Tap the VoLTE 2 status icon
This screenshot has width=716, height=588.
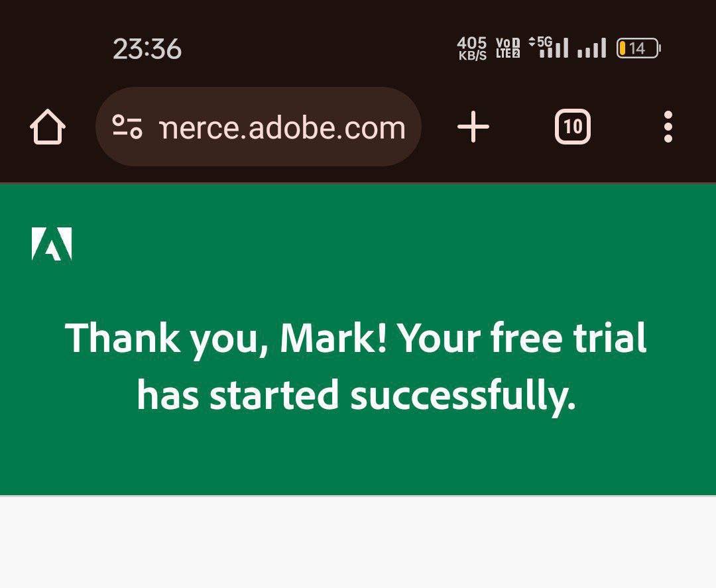[x=508, y=48]
